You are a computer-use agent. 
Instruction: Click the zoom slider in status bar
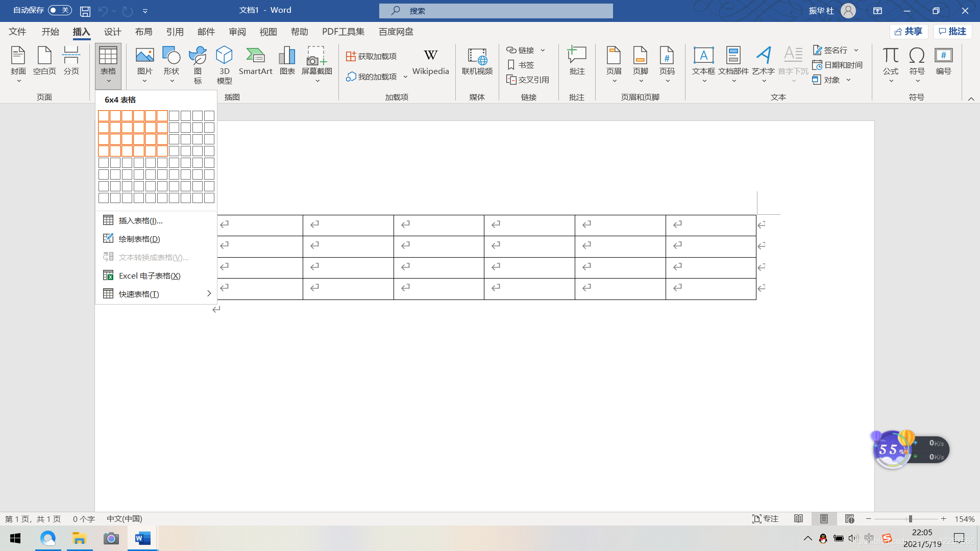[910, 519]
